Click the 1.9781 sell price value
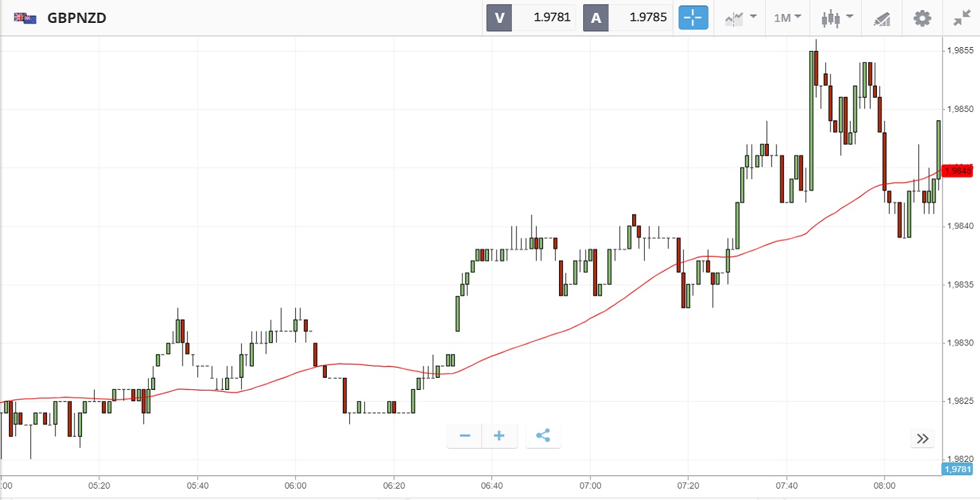 tap(551, 18)
